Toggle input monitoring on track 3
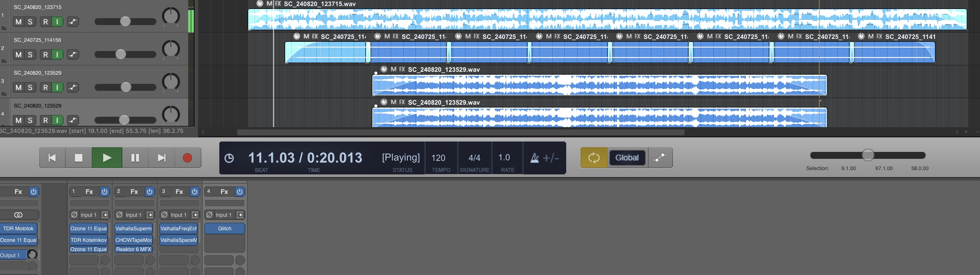The height and width of the screenshot is (275, 980). (x=57, y=87)
